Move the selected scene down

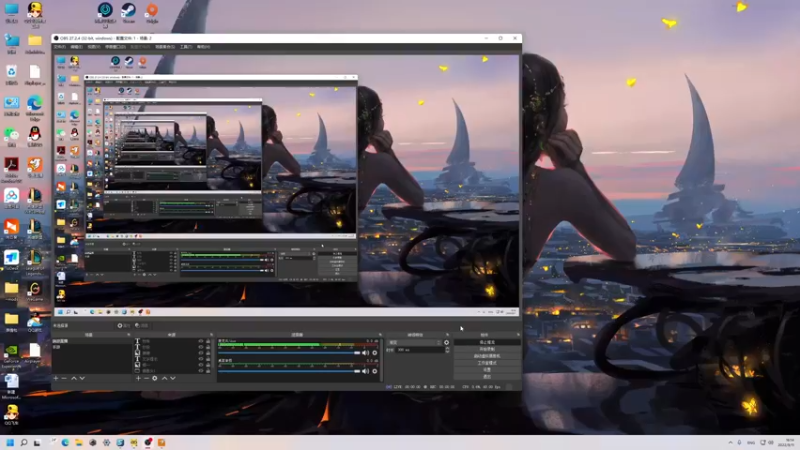[x=82, y=378]
